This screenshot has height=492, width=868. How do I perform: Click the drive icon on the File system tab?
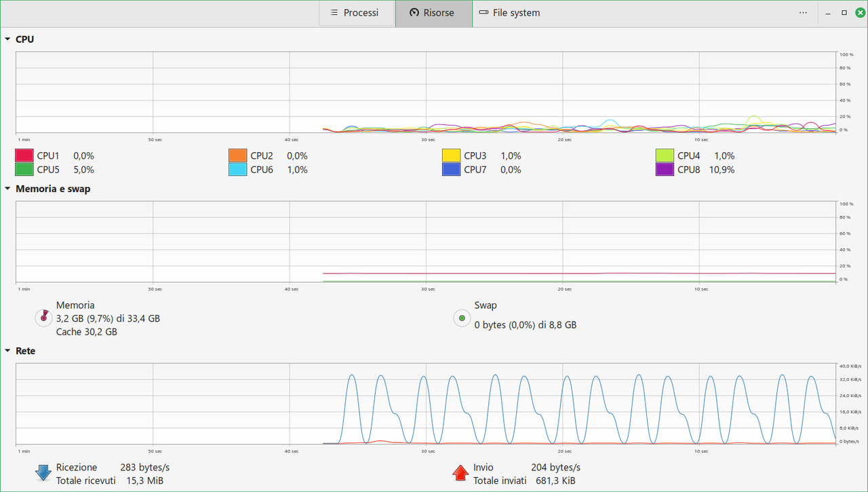coord(484,13)
